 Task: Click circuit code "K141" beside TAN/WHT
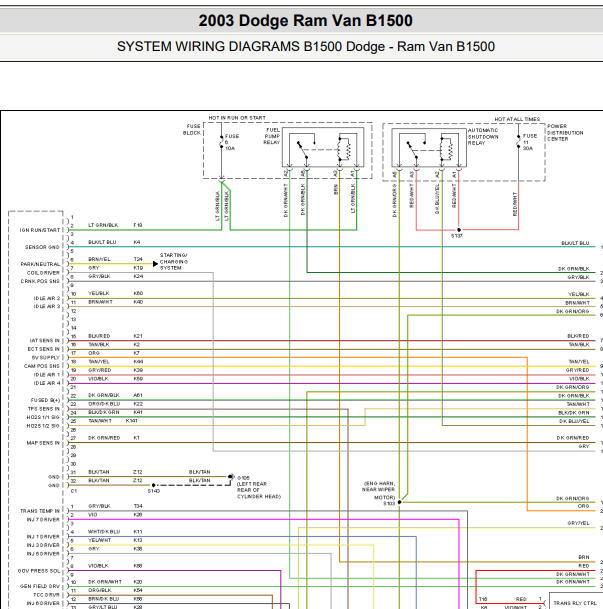click(132, 421)
